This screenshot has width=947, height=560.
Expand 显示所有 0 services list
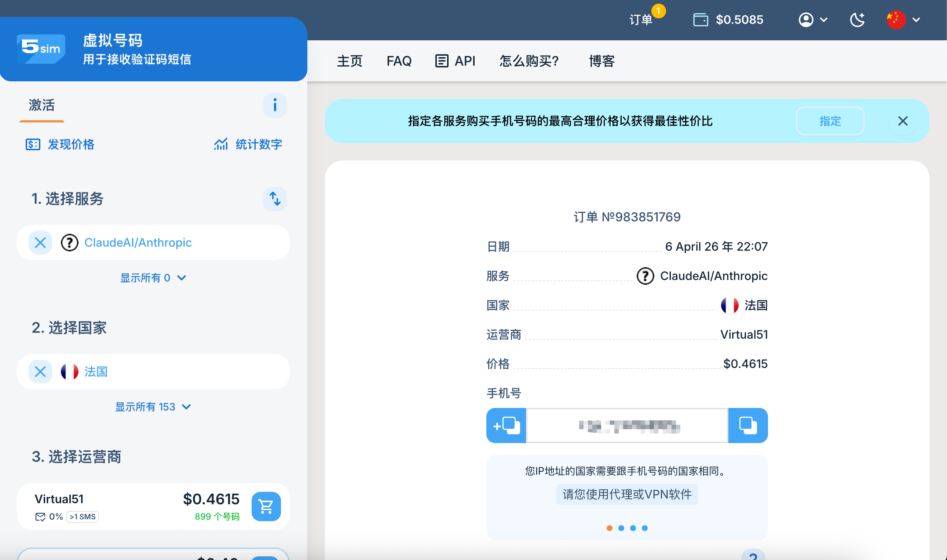coord(153,278)
